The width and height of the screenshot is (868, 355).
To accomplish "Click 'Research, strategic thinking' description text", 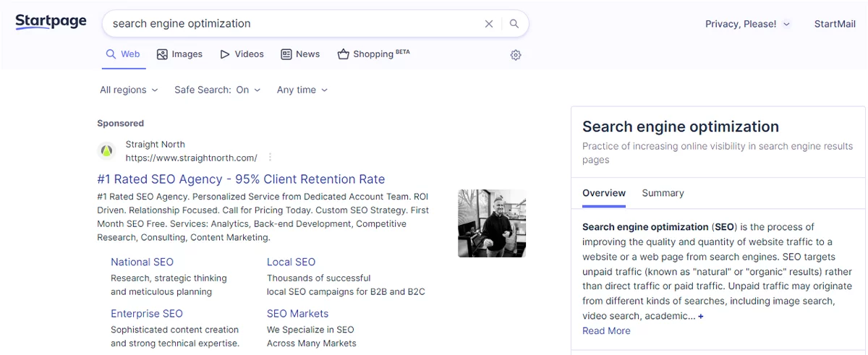I will (x=169, y=278).
